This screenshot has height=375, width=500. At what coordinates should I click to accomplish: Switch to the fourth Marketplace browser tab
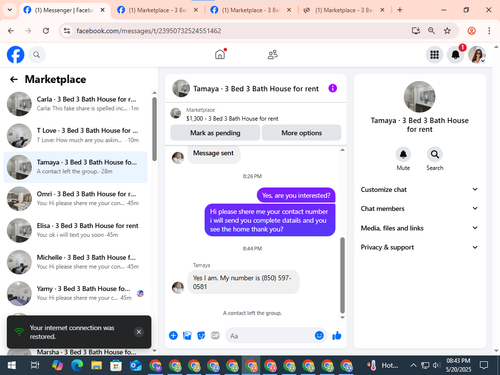(344, 10)
